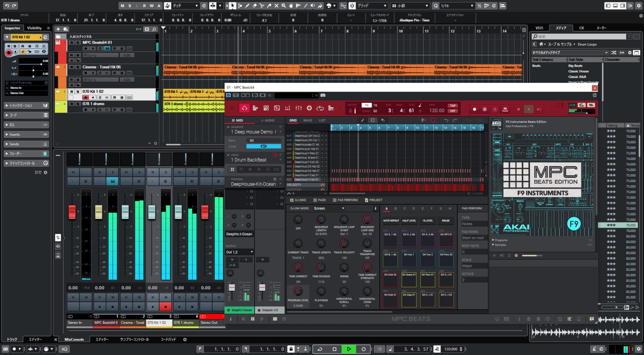Screen dimensions: 644x355
Task: Select the pencil draw tool in the grid editor
Action: point(363,120)
